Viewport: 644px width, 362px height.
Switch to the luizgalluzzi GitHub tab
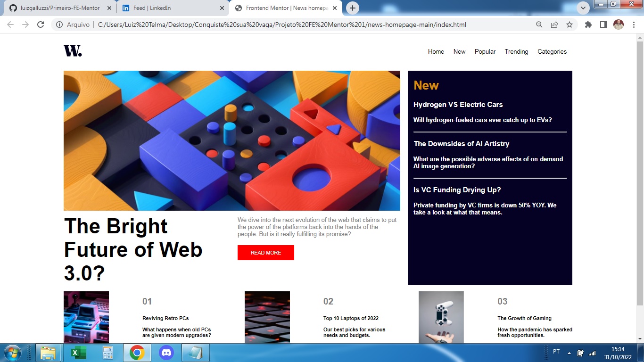point(60,8)
